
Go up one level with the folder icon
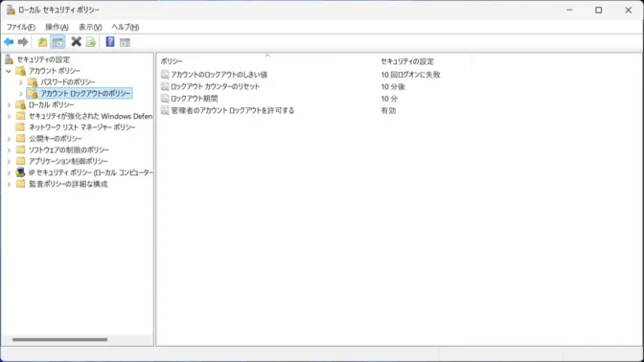click(42, 42)
